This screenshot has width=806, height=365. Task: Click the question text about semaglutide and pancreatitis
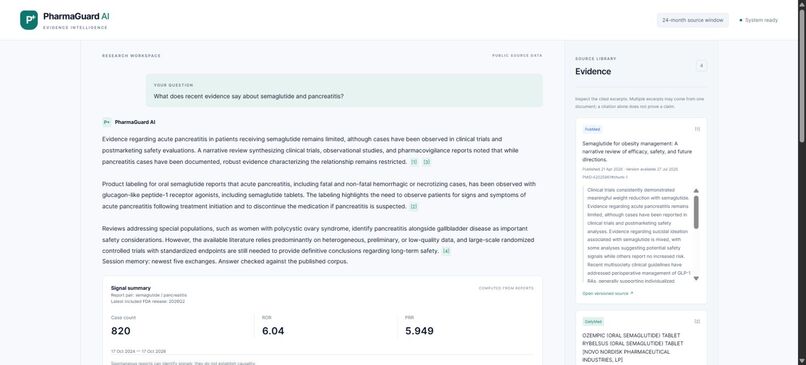click(x=249, y=96)
